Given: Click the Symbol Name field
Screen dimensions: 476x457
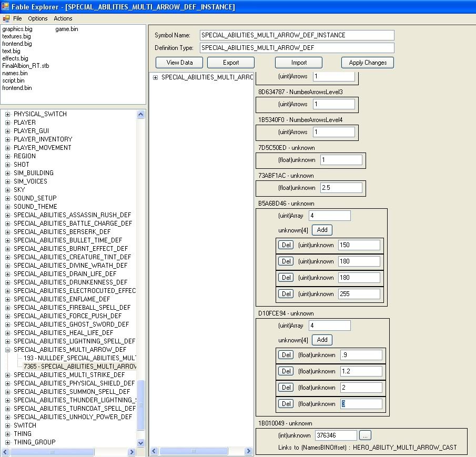Looking at the screenshot, I should click(297, 35).
